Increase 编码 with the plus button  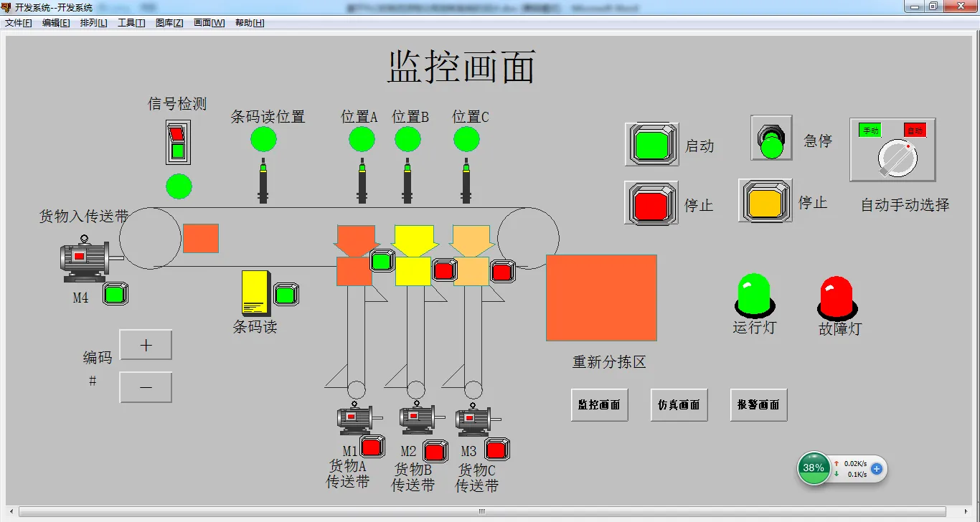[146, 345]
